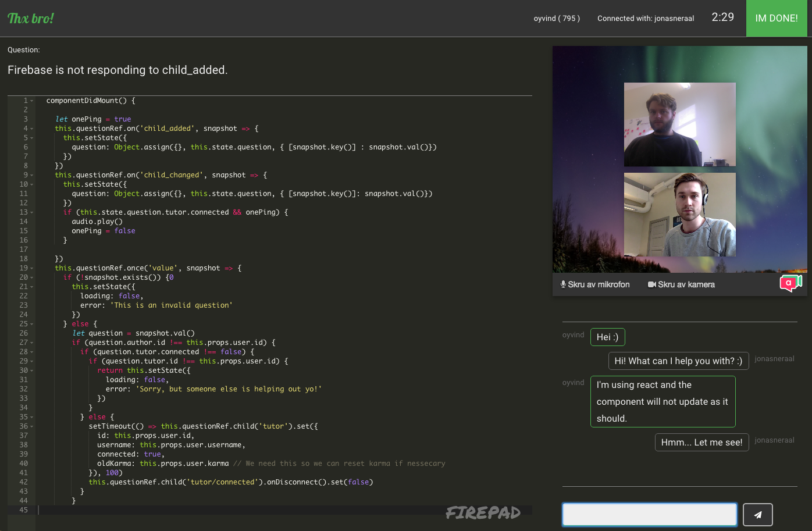
Task: Click the 'Hei :)' chat message
Action: (607, 337)
